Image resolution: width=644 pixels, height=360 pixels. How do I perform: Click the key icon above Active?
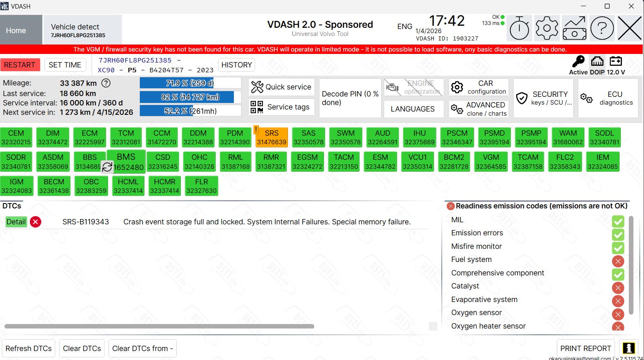(x=578, y=62)
